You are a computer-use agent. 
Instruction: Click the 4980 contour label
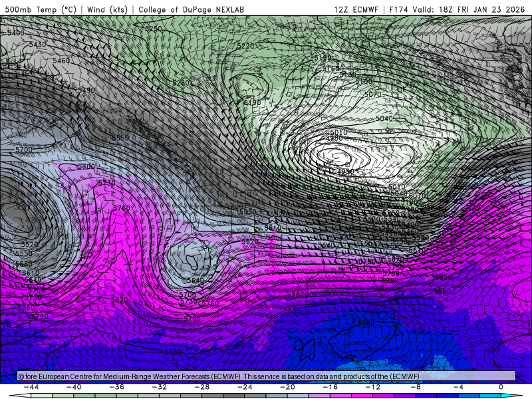point(334,138)
